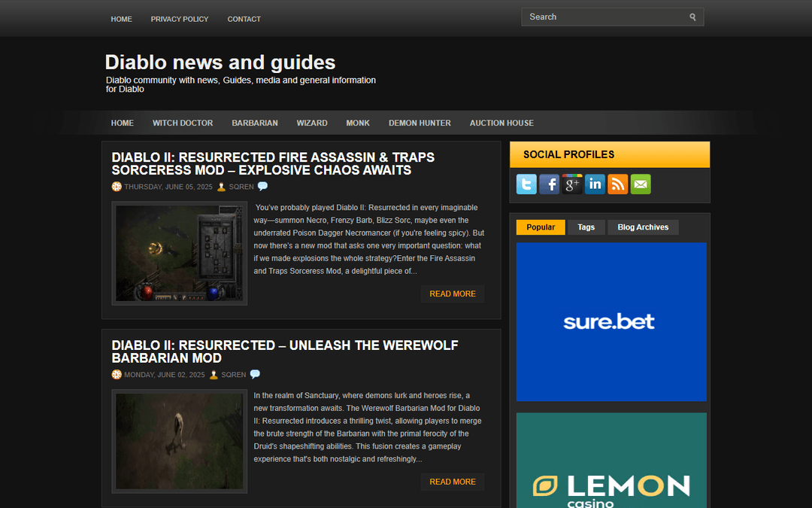Click comment bubble icon on Fire Assassin post
812x508 pixels.
coord(262,186)
